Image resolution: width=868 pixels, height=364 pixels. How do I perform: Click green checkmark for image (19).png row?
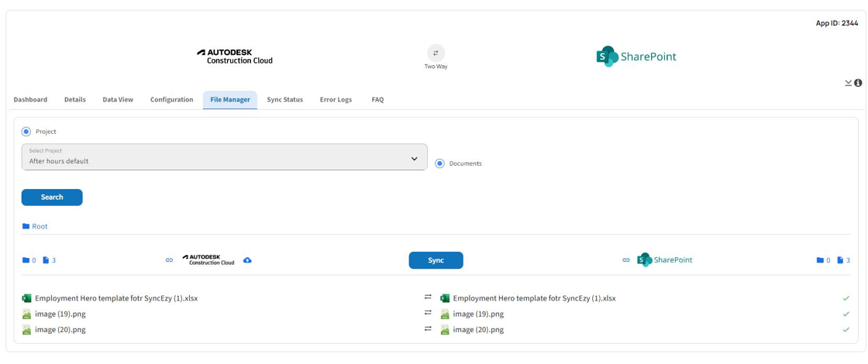pos(846,314)
